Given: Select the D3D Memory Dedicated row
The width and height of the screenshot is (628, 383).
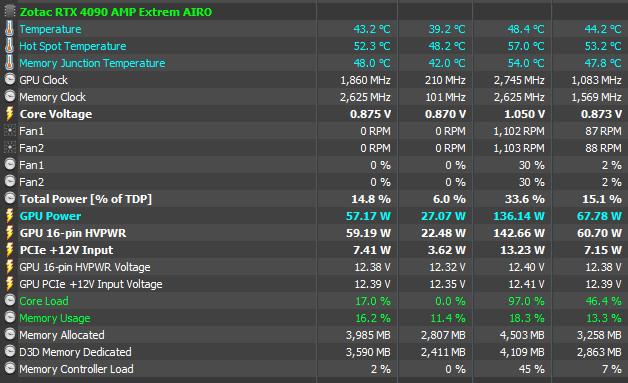Looking at the screenshot, I should point(314,352).
